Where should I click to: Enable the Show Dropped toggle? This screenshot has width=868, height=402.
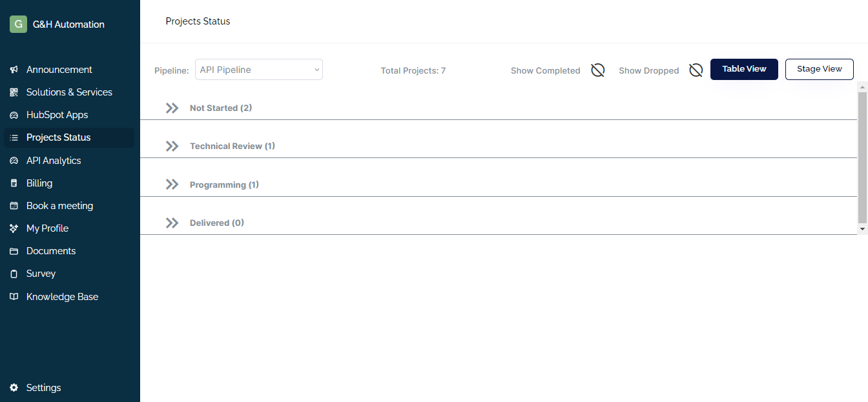click(x=696, y=70)
